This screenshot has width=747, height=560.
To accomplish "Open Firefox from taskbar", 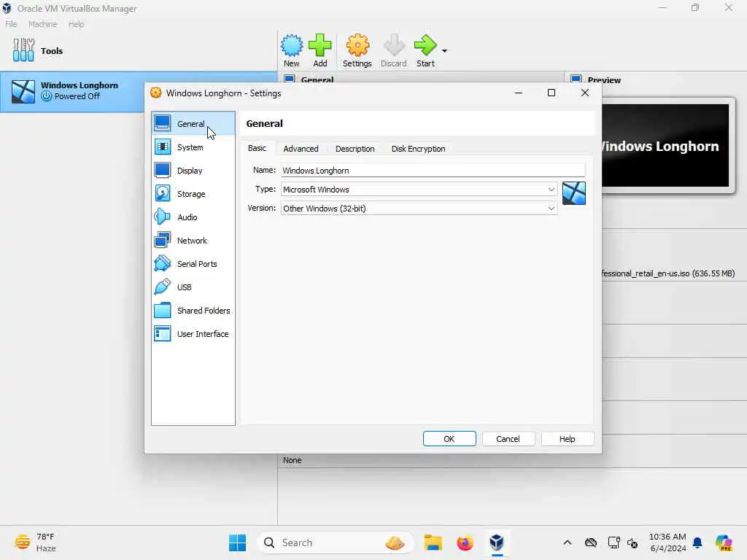I will coord(465,542).
